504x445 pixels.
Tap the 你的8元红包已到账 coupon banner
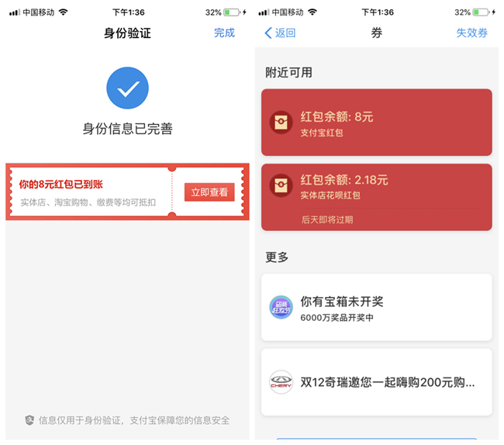coord(127,191)
